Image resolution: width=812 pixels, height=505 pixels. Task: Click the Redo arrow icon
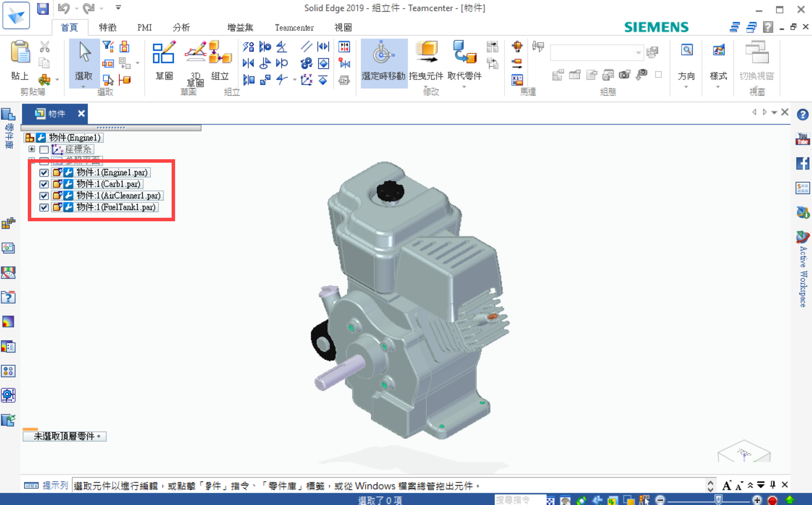tap(88, 8)
